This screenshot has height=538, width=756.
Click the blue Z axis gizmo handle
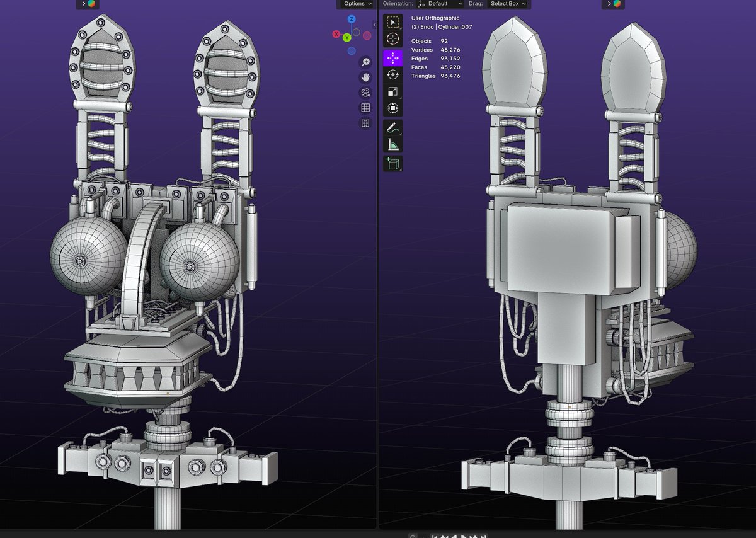click(x=352, y=20)
